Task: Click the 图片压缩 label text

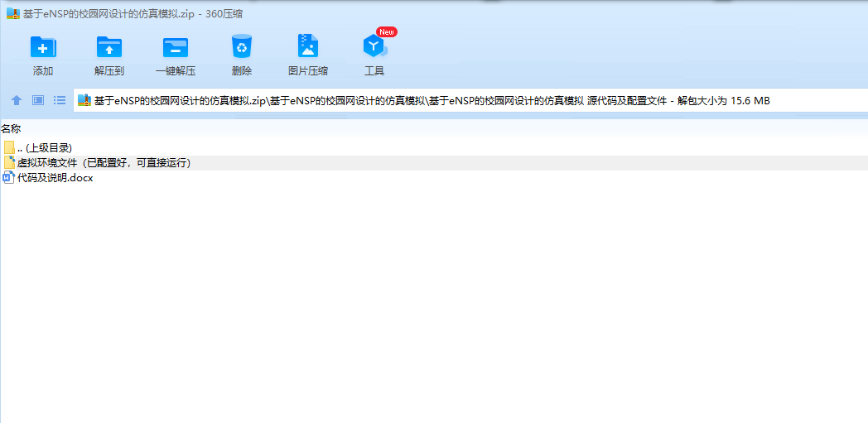Action: pyautogui.click(x=308, y=71)
